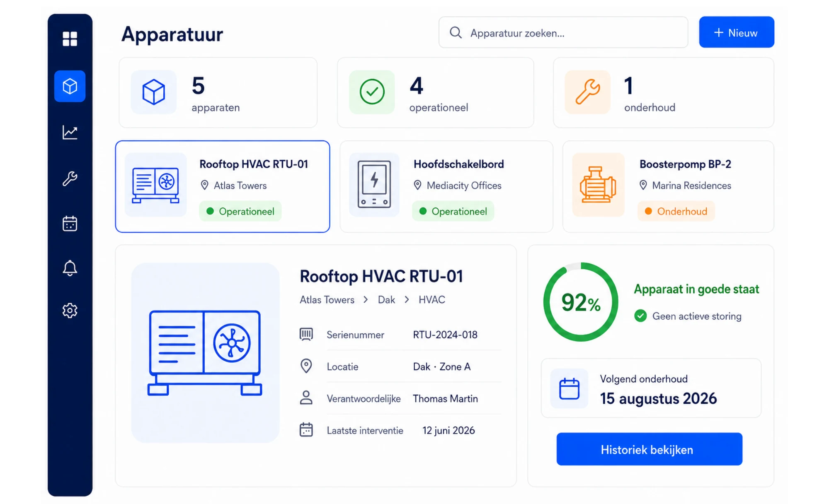Click the person icon beside Verantwoordelijke
This screenshot has height=504, width=829.
(x=306, y=398)
